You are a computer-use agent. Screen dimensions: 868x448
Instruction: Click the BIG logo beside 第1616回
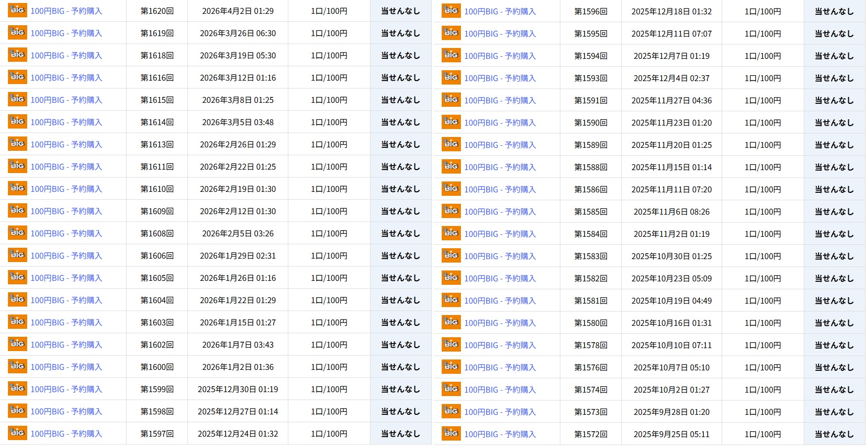(17, 77)
